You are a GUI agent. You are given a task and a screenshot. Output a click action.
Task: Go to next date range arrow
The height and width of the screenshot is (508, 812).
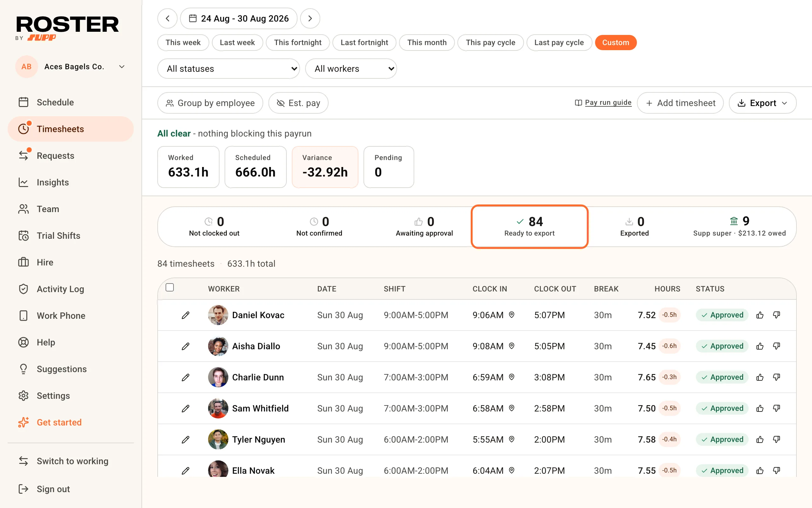[310, 18]
